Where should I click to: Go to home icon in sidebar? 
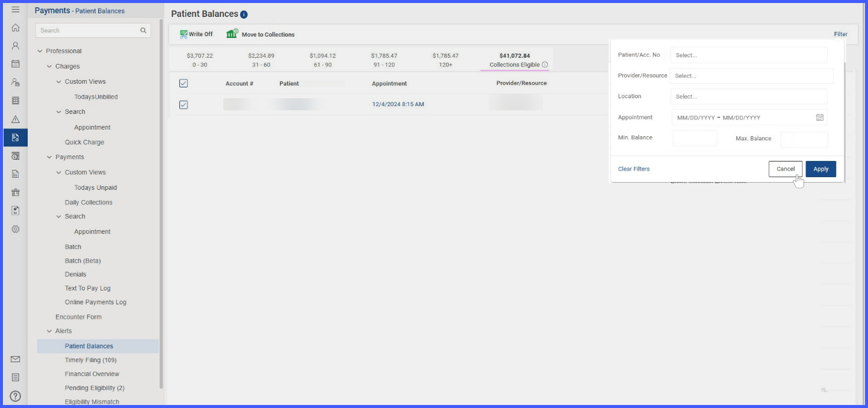16,28
